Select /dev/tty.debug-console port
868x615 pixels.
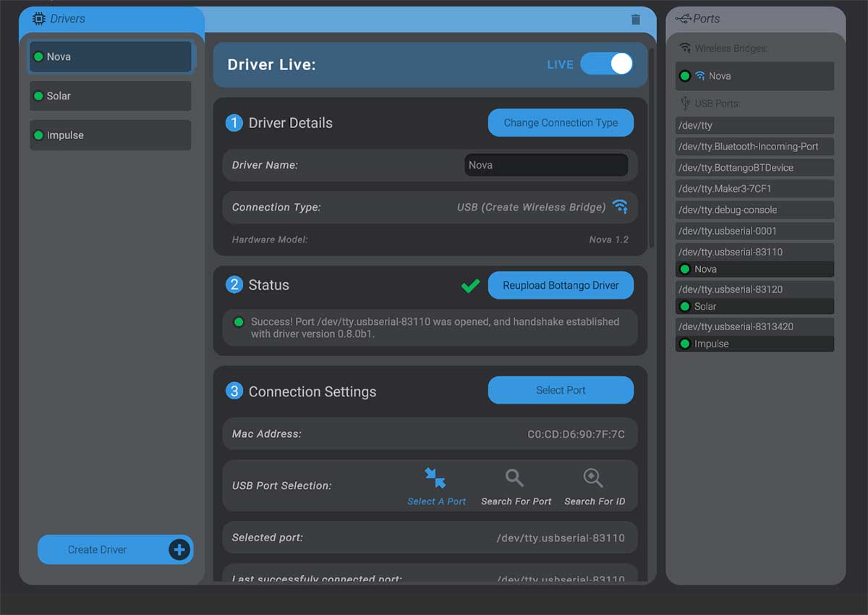tap(754, 210)
